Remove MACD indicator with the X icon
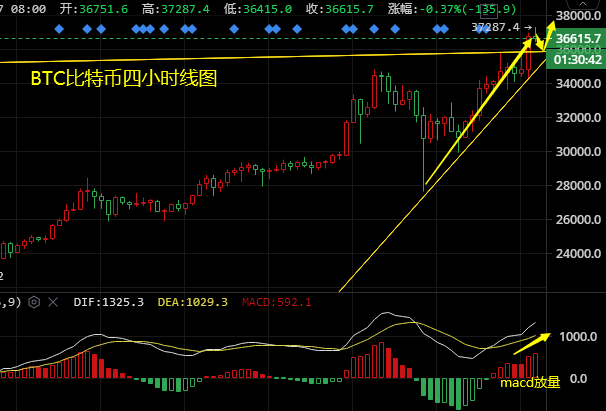This screenshot has height=411, width=606. (53, 302)
